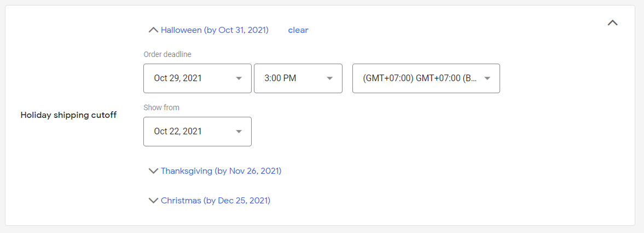The height and width of the screenshot is (233, 644).
Task: Click Thanksgiving (by Nov 26, 2021) link
Action: tap(221, 171)
